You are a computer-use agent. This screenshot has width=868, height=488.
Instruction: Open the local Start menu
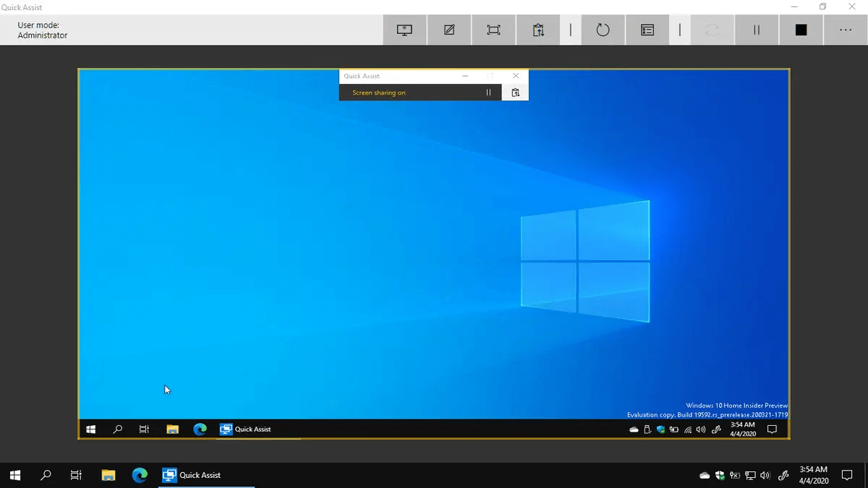click(x=15, y=475)
